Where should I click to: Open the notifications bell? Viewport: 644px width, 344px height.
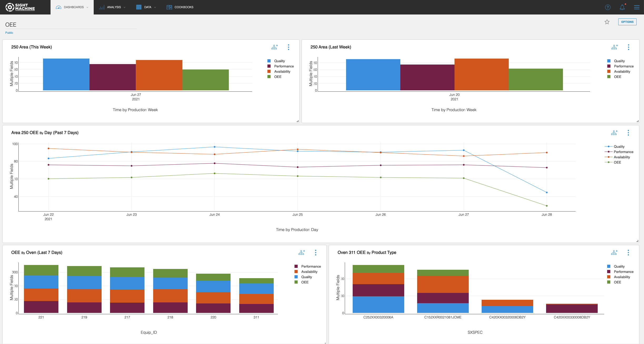[x=622, y=7]
